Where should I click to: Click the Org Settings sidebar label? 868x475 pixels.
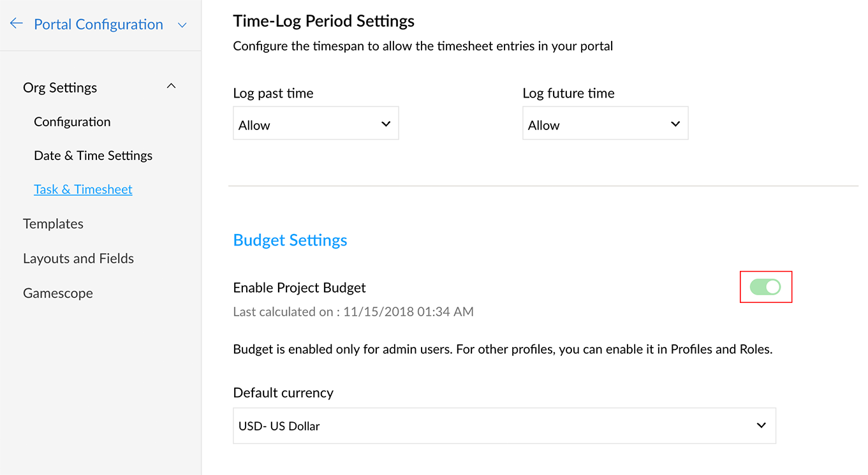pyautogui.click(x=60, y=87)
